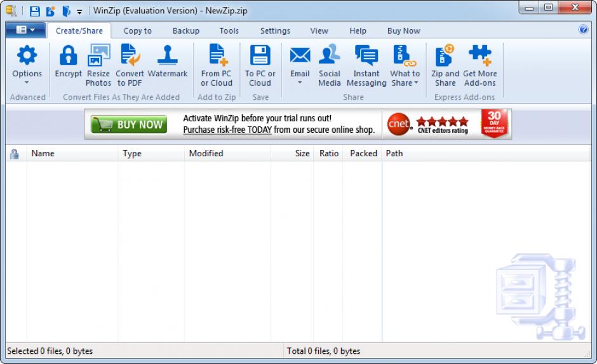
Task: Maximize the WinZip window
Action: (548, 8)
